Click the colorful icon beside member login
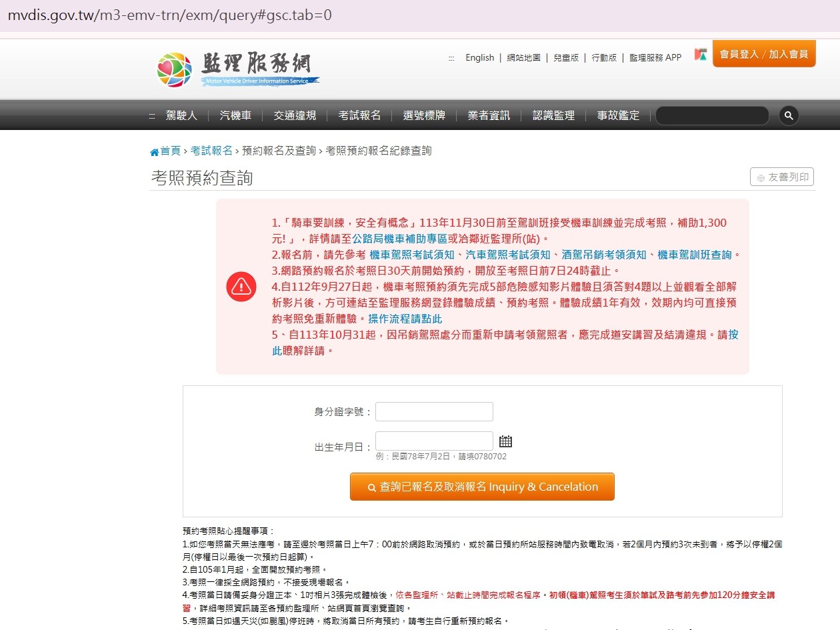The width and height of the screenshot is (840, 630). 700,55
